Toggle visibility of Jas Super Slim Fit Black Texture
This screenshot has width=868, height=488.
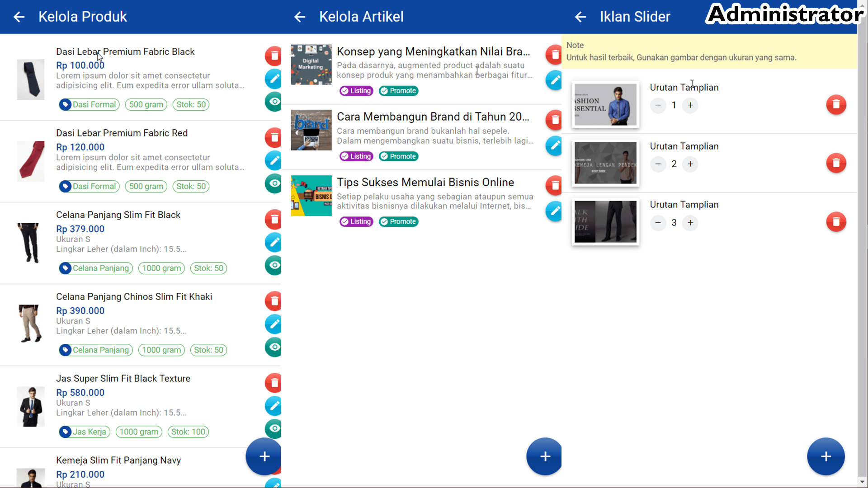pos(273,428)
